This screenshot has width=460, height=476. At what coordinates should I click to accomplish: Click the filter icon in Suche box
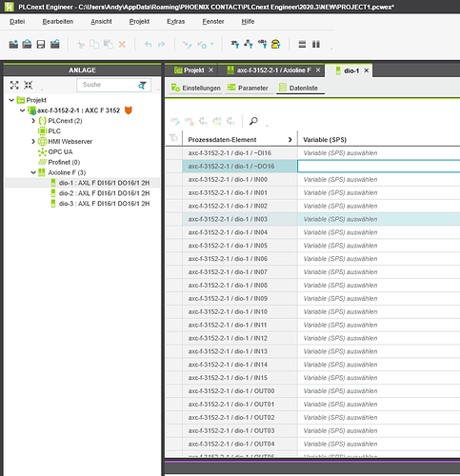pos(142,85)
